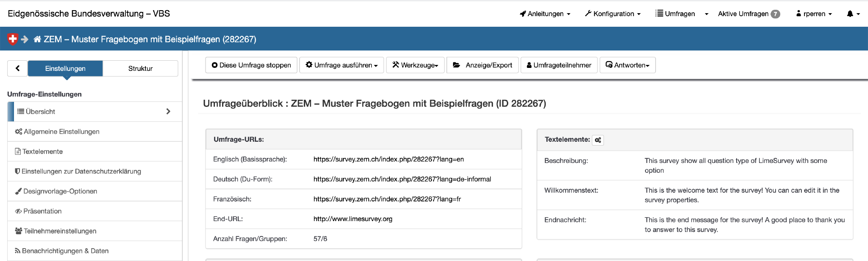Click the Endnachricht text value
This screenshot has height=261, width=868.
745,225
